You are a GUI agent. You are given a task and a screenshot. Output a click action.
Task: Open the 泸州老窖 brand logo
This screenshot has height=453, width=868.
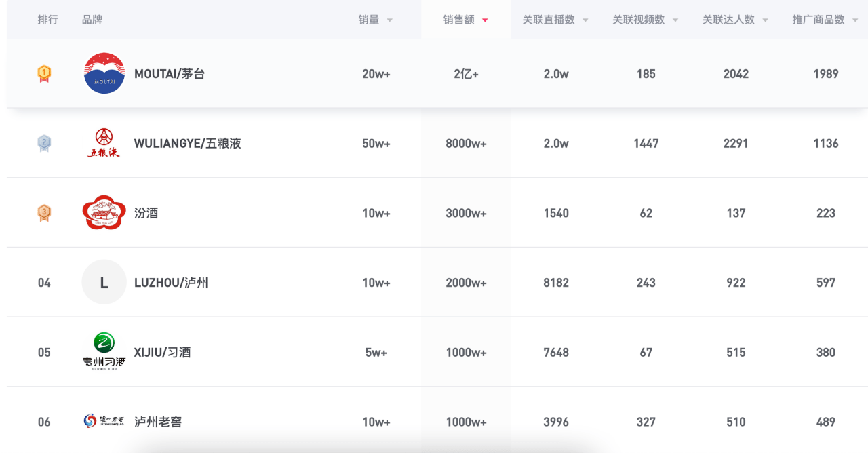click(104, 421)
